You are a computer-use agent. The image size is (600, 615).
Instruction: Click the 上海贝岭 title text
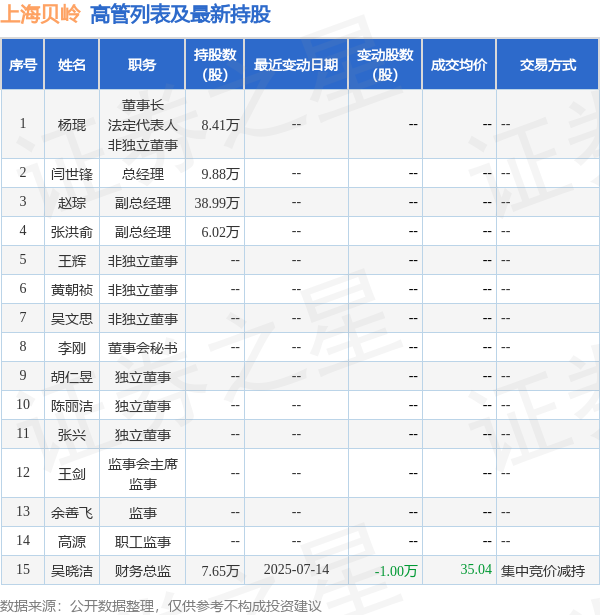40,14
